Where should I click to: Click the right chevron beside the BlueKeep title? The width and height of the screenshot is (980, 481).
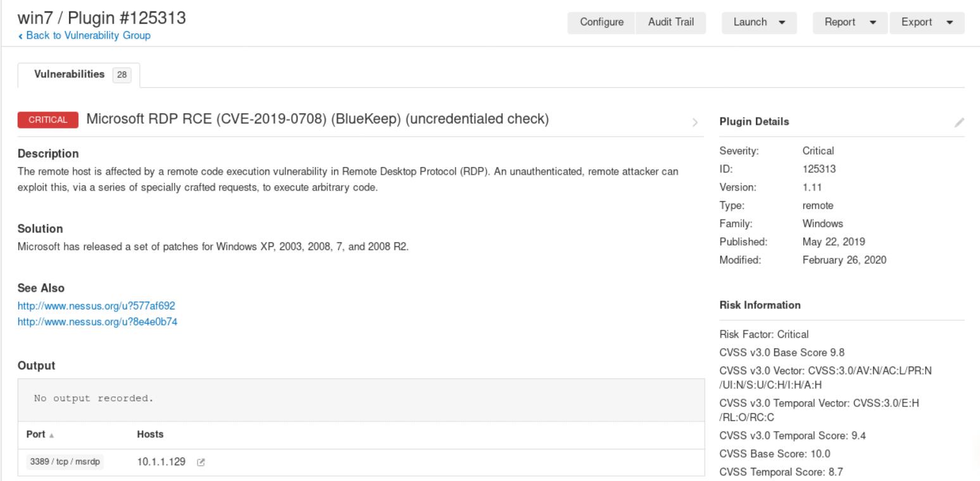(694, 122)
